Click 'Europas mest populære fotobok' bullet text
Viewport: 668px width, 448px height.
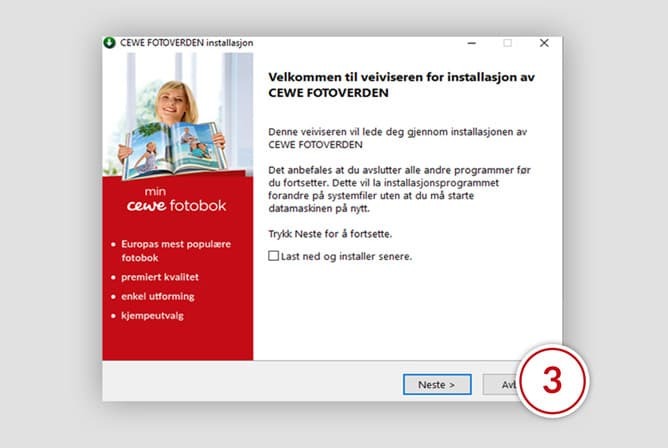tap(176, 251)
